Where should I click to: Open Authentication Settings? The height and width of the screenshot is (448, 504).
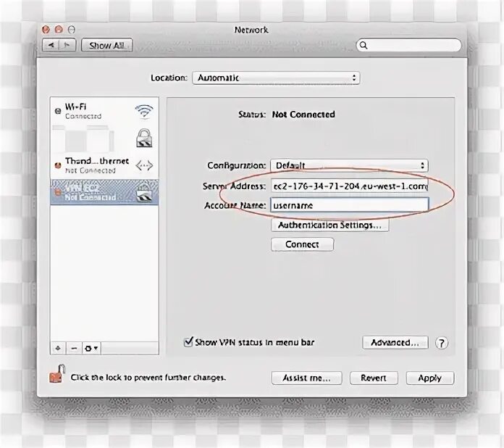329,225
